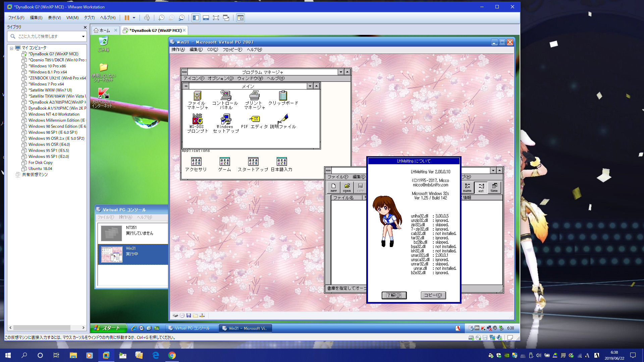The image size is (644, 362).
Task: Click the XP スタート button
Action: (108, 328)
